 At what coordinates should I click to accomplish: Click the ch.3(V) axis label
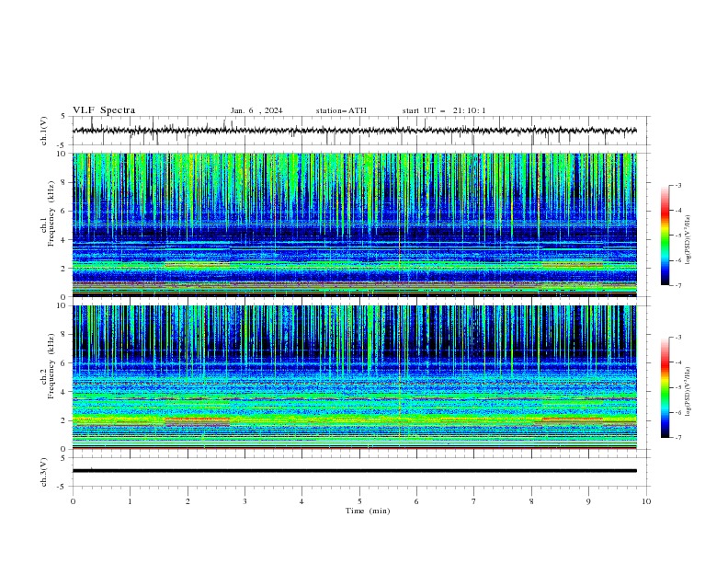[x=44, y=472]
